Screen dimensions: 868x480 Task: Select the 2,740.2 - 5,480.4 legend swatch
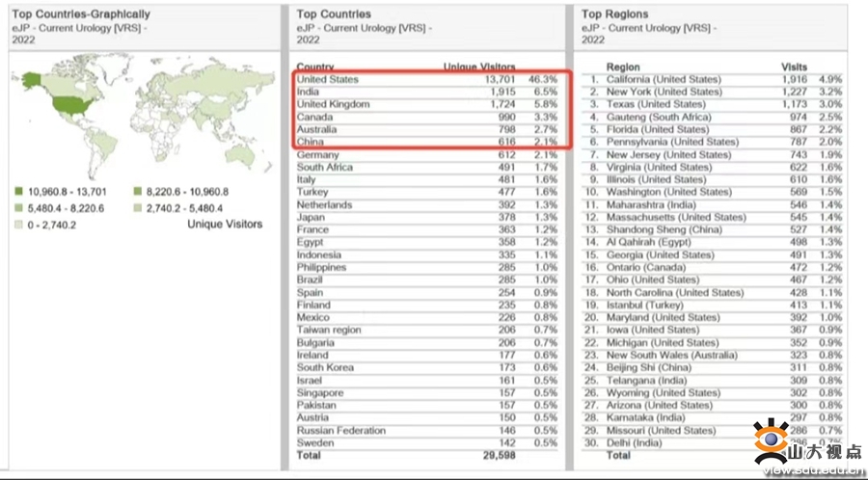pyautogui.click(x=137, y=208)
